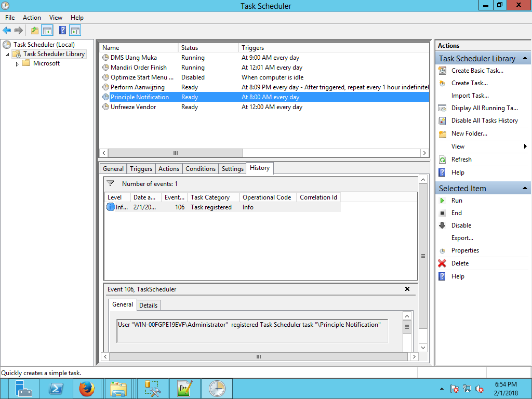Click the filter funnel icon in History
The width and height of the screenshot is (532, 399).
click(110, 183)
